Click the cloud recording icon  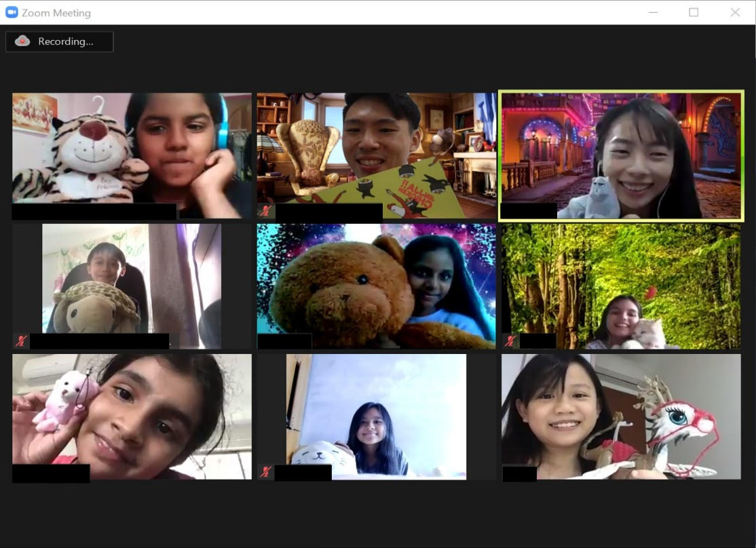[x=22, y=41]
